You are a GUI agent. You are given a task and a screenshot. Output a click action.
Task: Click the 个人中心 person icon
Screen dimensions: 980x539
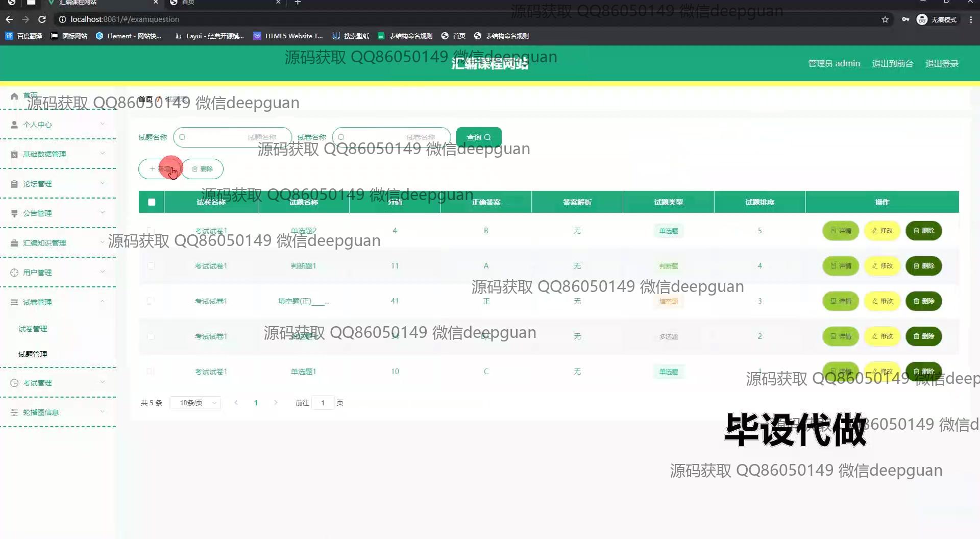(14, 125)
